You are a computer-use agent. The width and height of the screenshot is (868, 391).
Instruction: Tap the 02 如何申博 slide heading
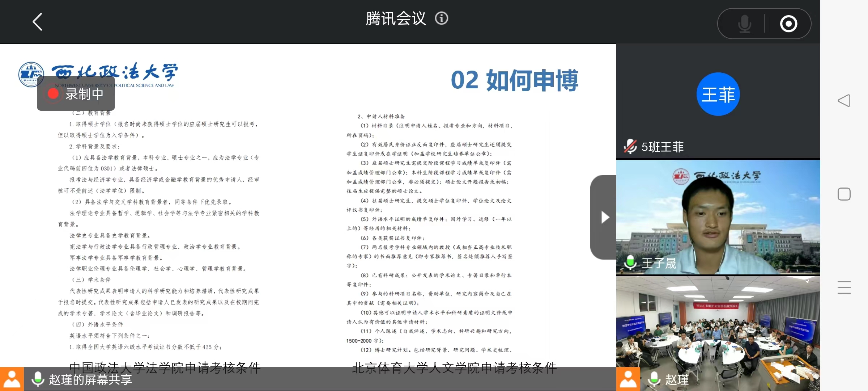(x=514, y=80)
